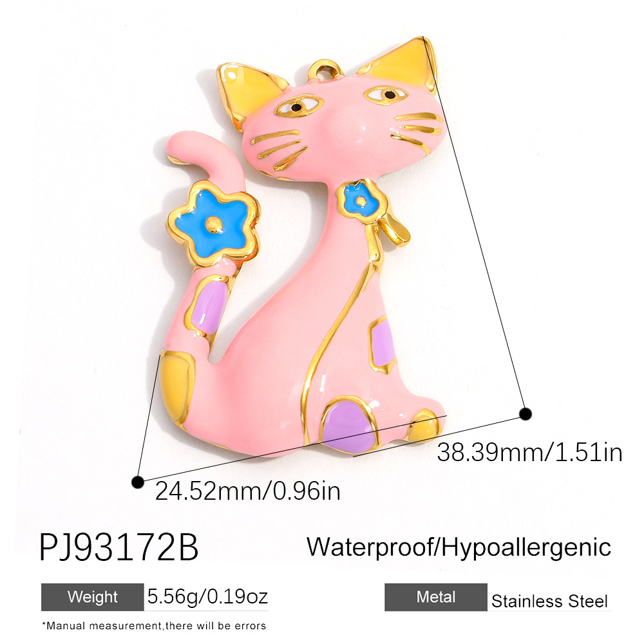Click the cat's right yellow ear
This screenshot has width=644, height=644.
tap(403, 65)
